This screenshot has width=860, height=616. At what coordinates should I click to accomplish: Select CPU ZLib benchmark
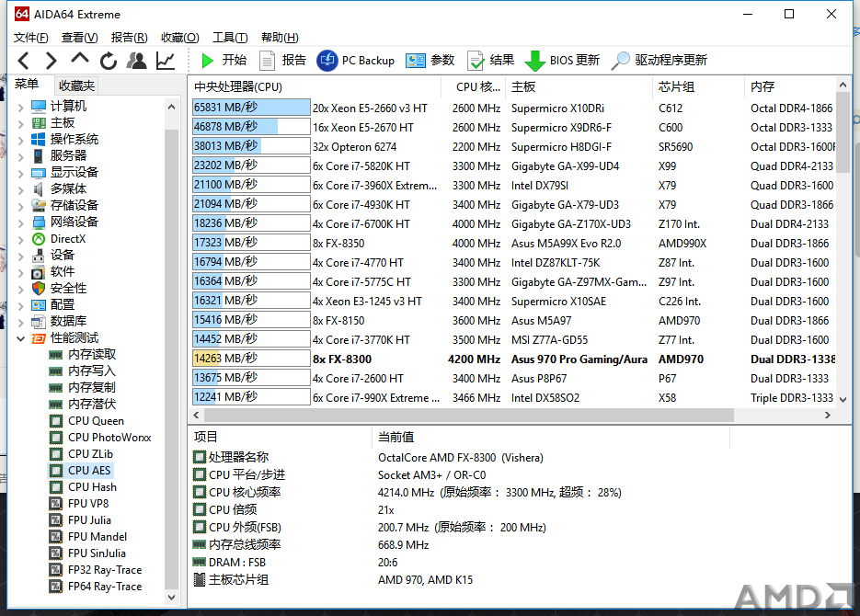[x=90, y=454]
